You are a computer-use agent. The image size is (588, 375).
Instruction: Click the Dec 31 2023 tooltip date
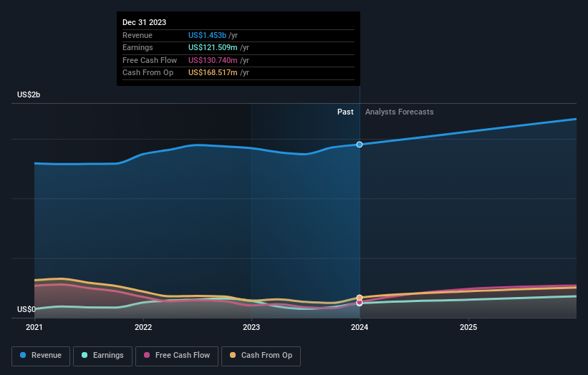pyautogui.click(x=145, y=22)
